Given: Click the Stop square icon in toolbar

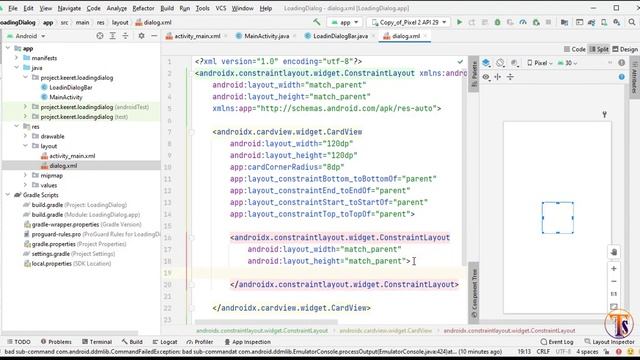Looking at the screenshot, I should tap(549, 22).
